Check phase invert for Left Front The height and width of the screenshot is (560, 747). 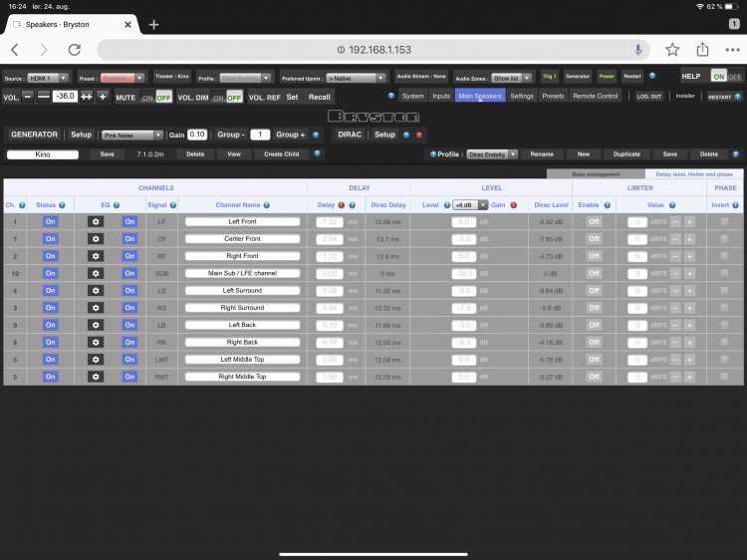pos(724,221)
